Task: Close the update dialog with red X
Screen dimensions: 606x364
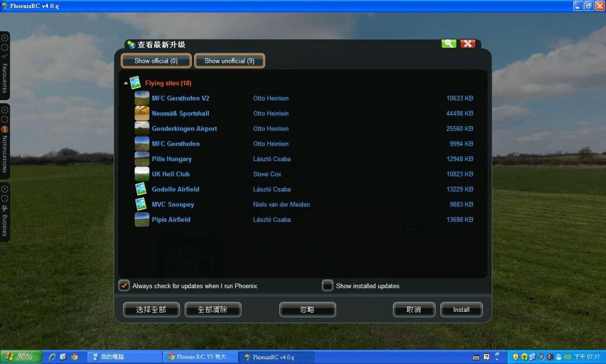Action: pyautogui.click(x=468, y=44)
